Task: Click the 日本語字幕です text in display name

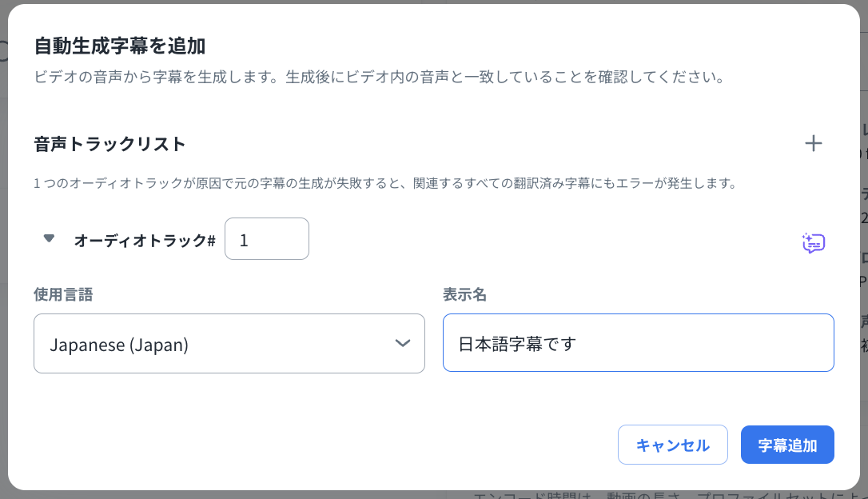Action: pyautogui.click(x=517, y=345)
